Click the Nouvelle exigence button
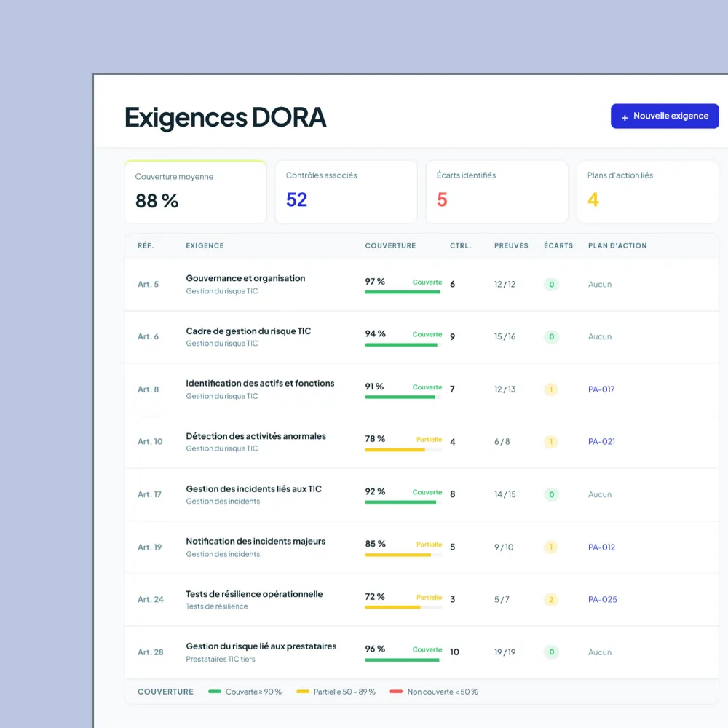Screen dimensions: 728x728 [665, 116]
